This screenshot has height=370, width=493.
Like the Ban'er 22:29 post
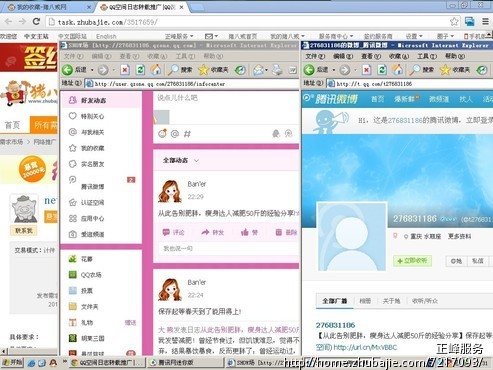[249, 232]
